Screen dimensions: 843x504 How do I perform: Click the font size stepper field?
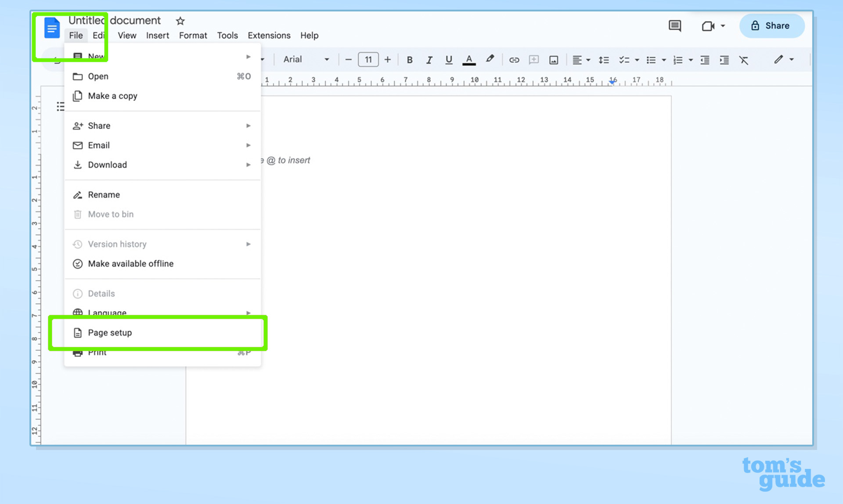coord(367,59)
